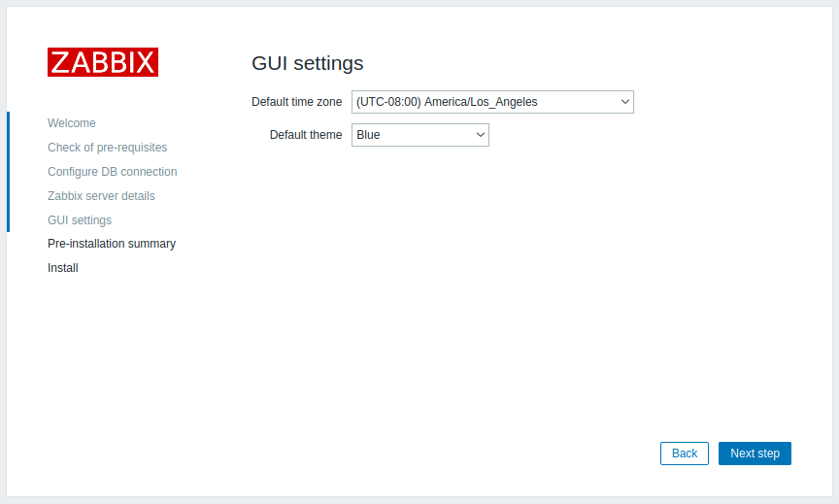839x504 pixels.
Task: Click the GUI settings page heading
Action: pyautogui.click(x=308, y=63)
